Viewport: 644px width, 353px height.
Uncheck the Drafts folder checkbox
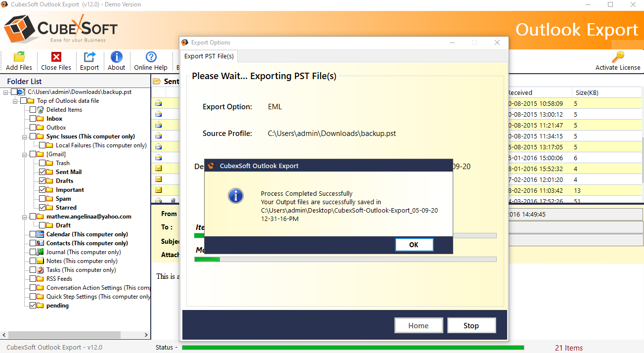click(42, 181)
